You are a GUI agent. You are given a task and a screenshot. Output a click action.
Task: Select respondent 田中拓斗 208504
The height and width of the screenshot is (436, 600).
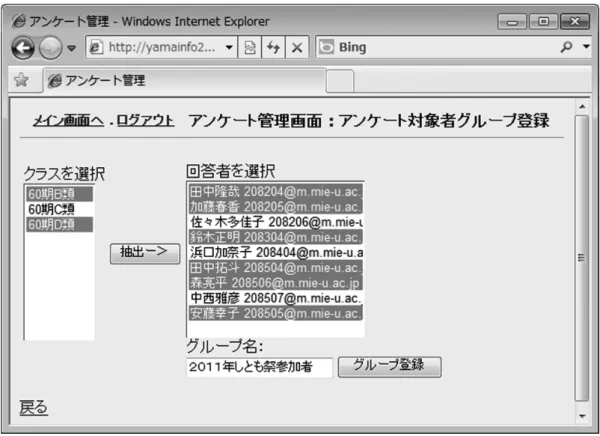pyautogui.click(x=275, y=268)
